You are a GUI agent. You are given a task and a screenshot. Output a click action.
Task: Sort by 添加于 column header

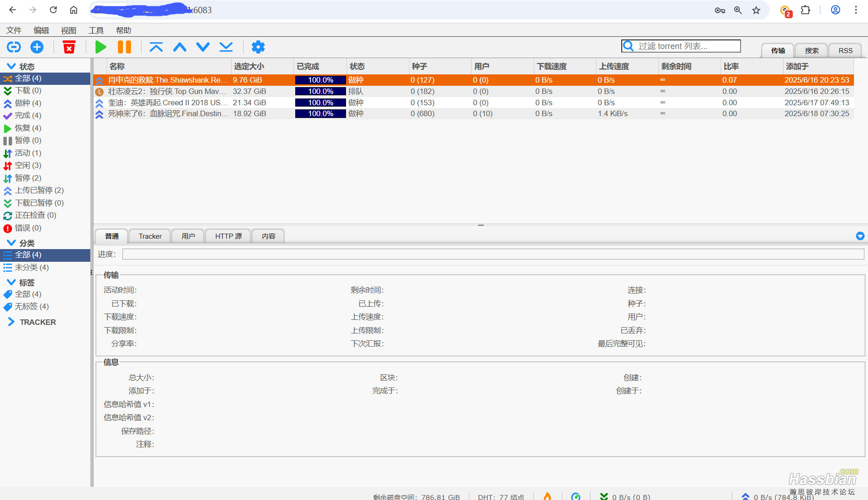pos(818,66)
